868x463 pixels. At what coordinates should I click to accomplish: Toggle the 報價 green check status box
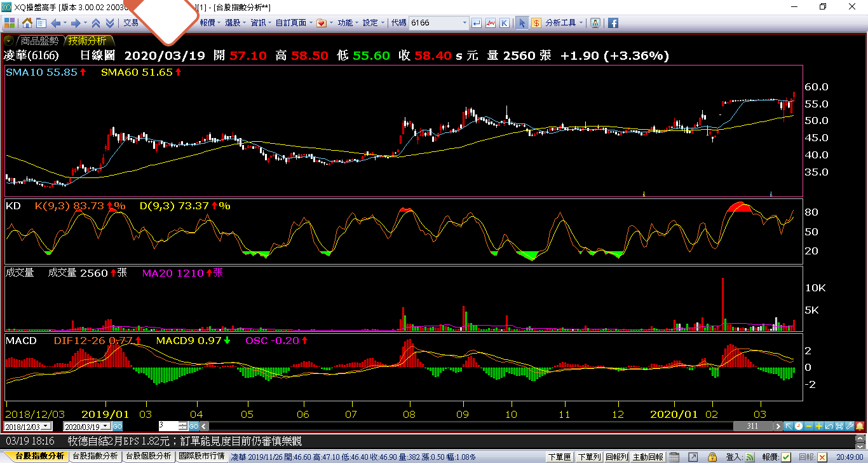[x=786, y=457]
